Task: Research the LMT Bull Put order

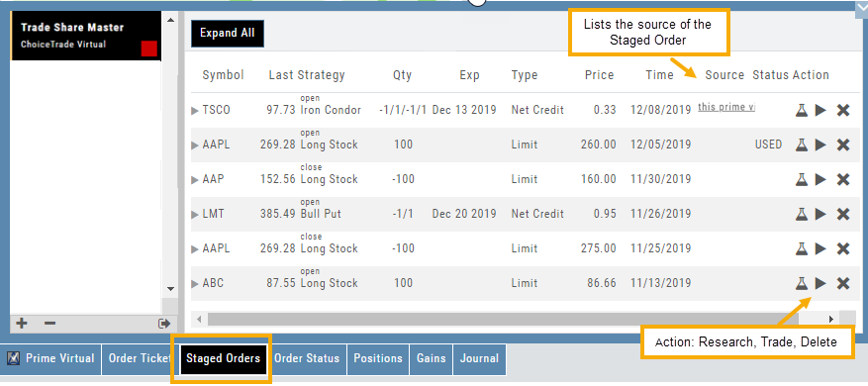Action: tap(800, 214)
